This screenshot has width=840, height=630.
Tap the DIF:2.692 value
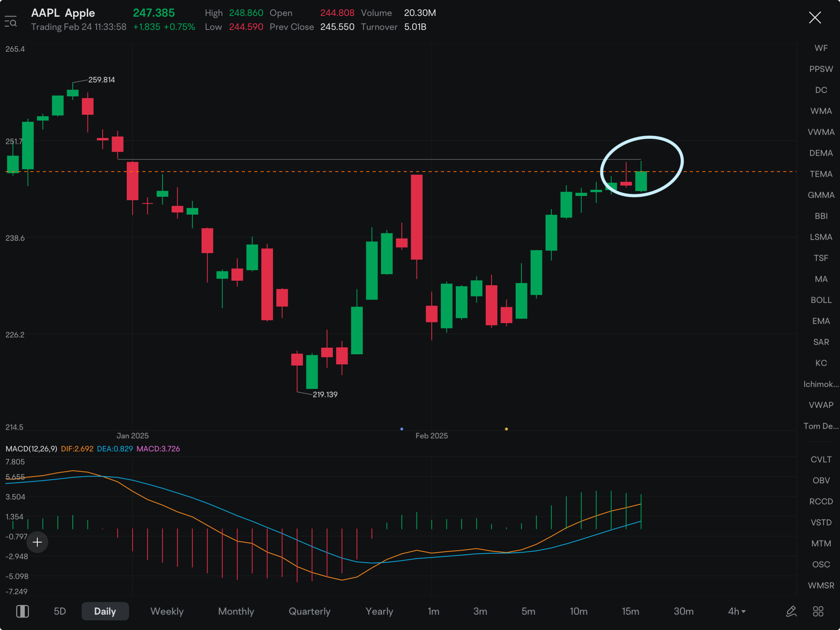(77, 449)
